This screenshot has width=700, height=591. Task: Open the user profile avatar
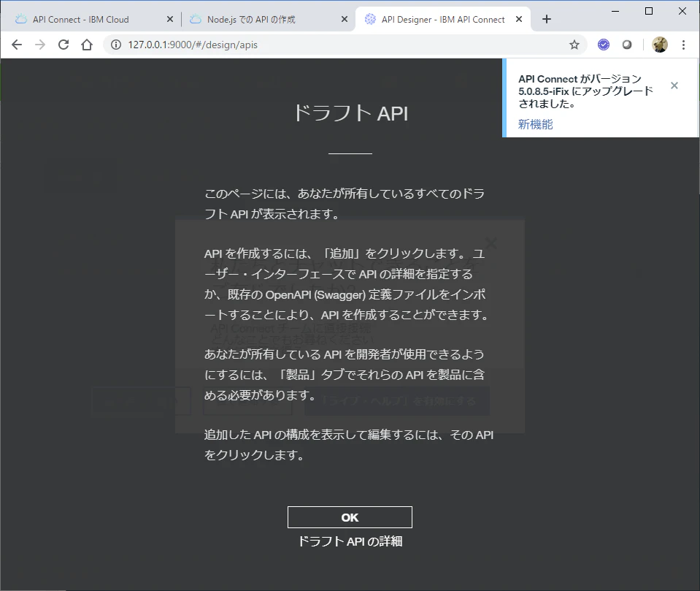tap(660, 45)
